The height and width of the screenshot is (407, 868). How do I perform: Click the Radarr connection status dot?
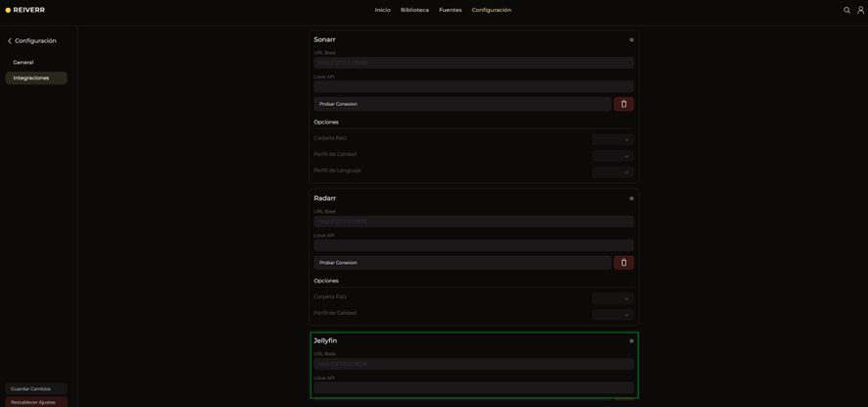[x=631, y=198]
